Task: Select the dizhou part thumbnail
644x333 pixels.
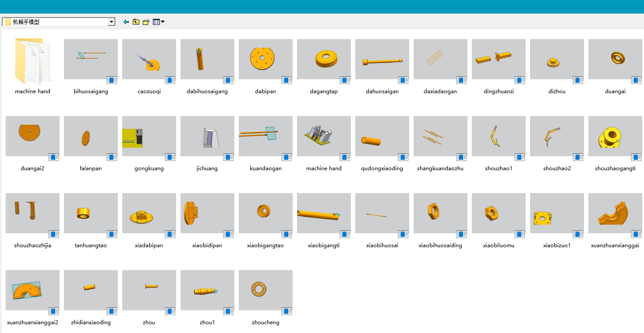Action: point(557,59)
